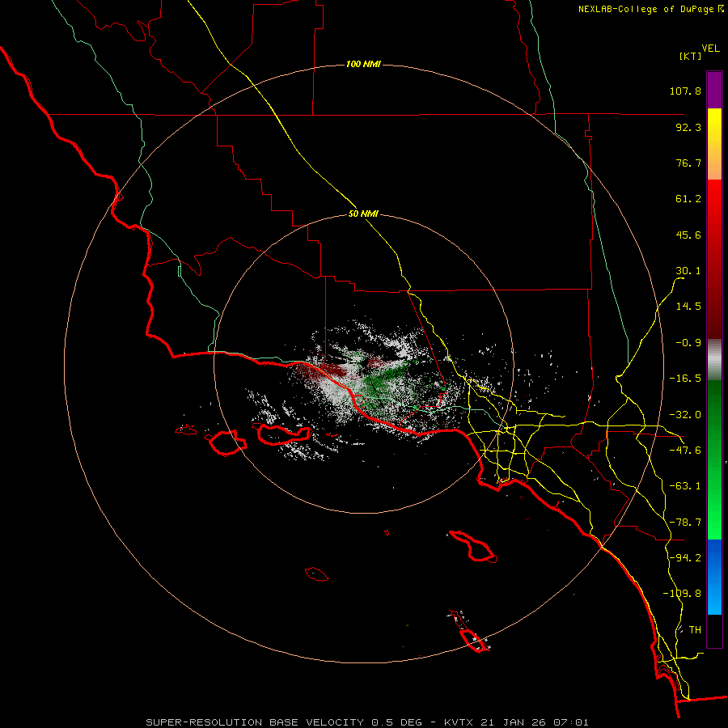
Task: Click the 76.7 velocity scale value
Action: pyautogui.click(x=688, y=163)
